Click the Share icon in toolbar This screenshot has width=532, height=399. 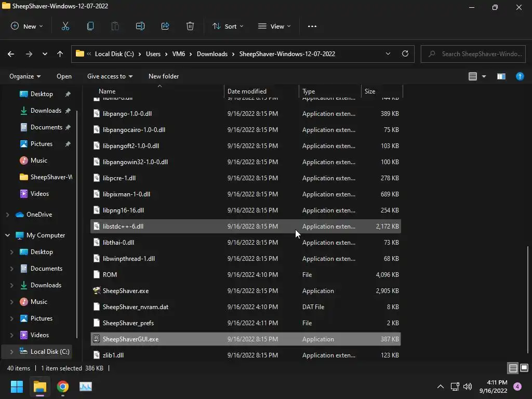coord(165,26)
